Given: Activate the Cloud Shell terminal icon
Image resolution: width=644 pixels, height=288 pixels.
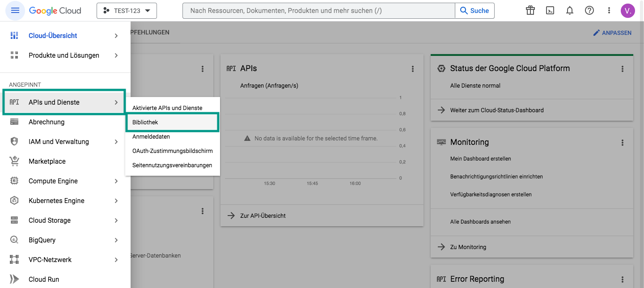Looking at the screenshot, I should [551, 10].
